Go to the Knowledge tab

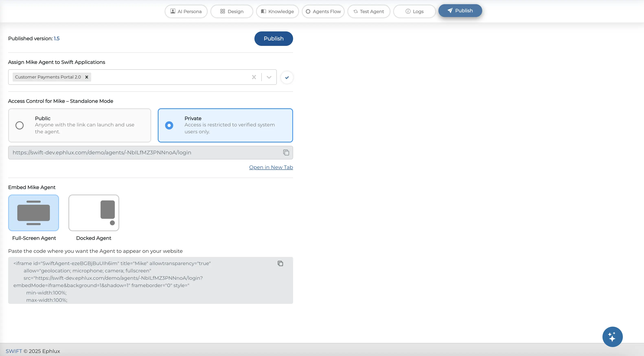tap(277, 11)
